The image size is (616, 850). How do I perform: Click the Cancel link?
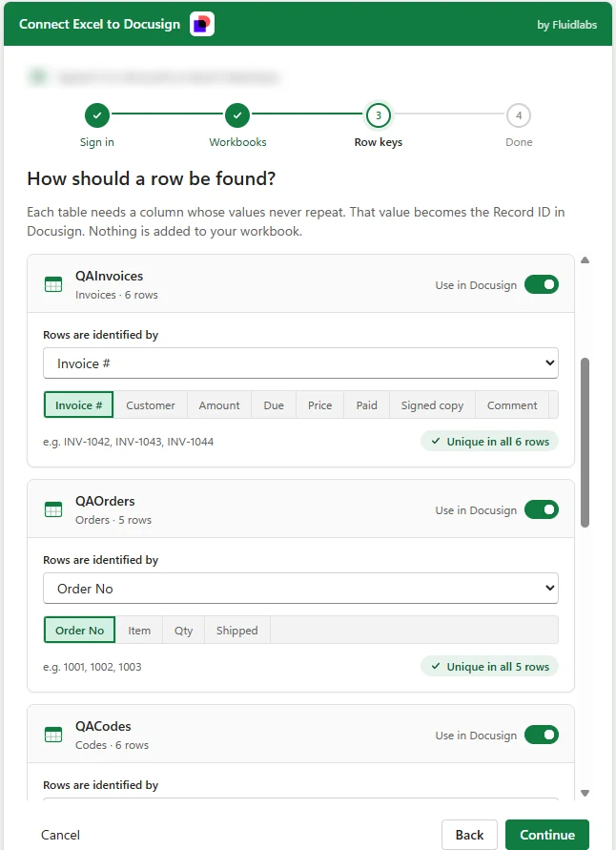coord(60,835)
